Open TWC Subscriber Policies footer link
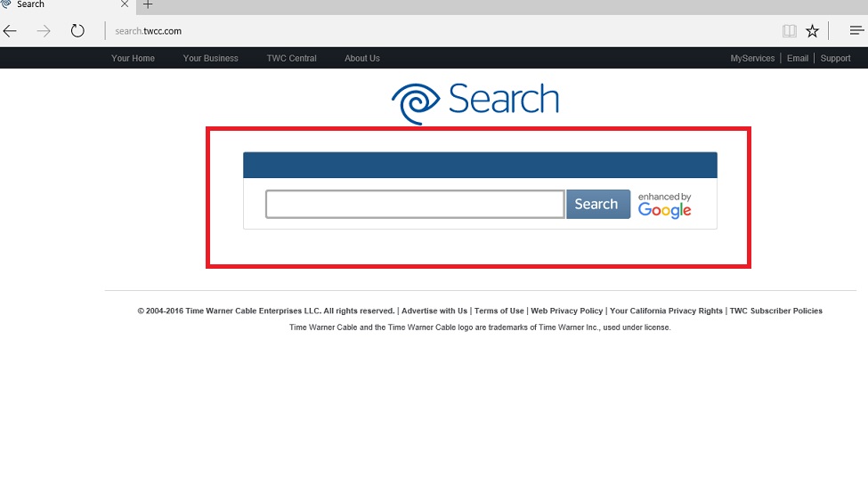Viewport: 868px width, 501px height. (776, 311)
